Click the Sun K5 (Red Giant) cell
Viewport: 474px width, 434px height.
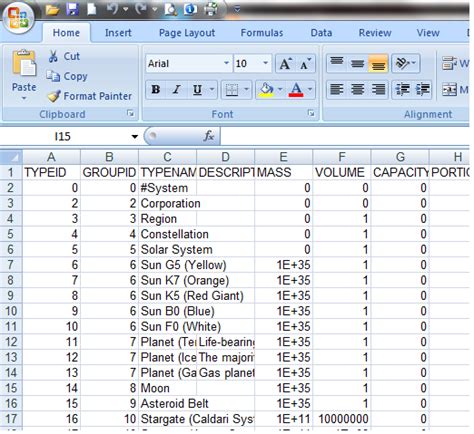tap(167, 296)
